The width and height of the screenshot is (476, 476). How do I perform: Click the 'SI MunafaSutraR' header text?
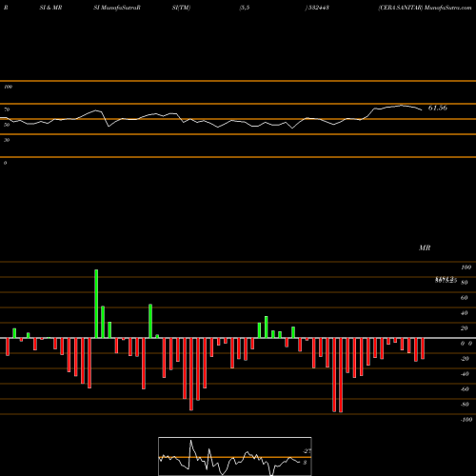117,8
